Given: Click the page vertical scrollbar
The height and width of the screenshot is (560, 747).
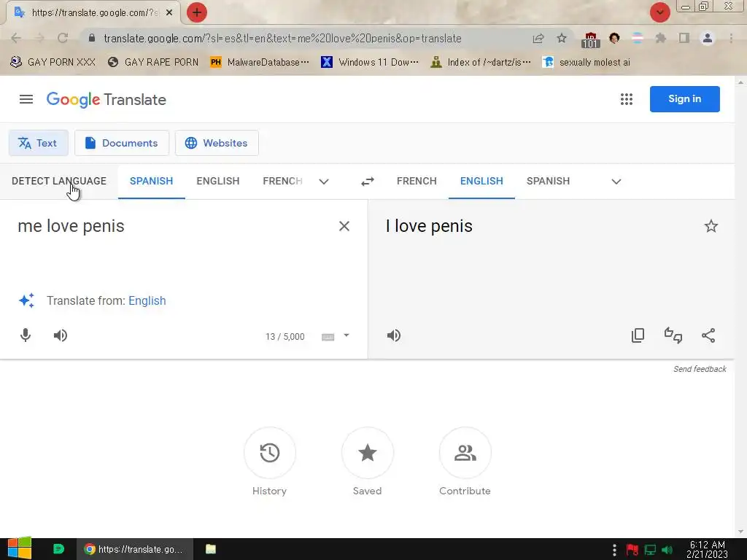Looking at the screenshot, I should coord(740,307).
